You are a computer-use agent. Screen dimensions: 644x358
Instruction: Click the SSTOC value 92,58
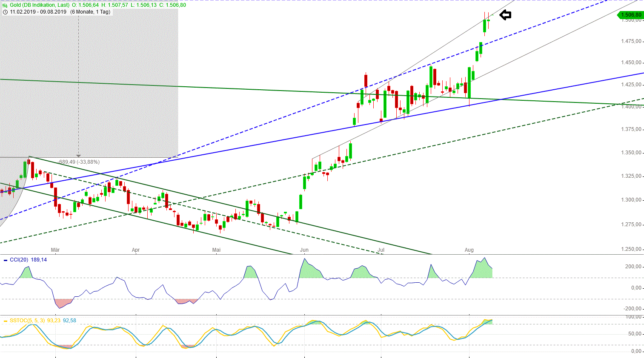click(x=69, y=321)
